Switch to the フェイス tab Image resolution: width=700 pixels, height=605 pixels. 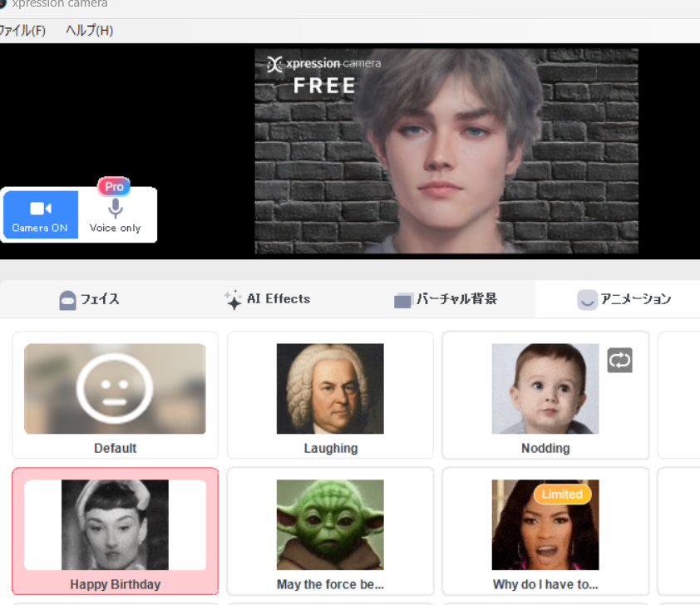(89, 299)
